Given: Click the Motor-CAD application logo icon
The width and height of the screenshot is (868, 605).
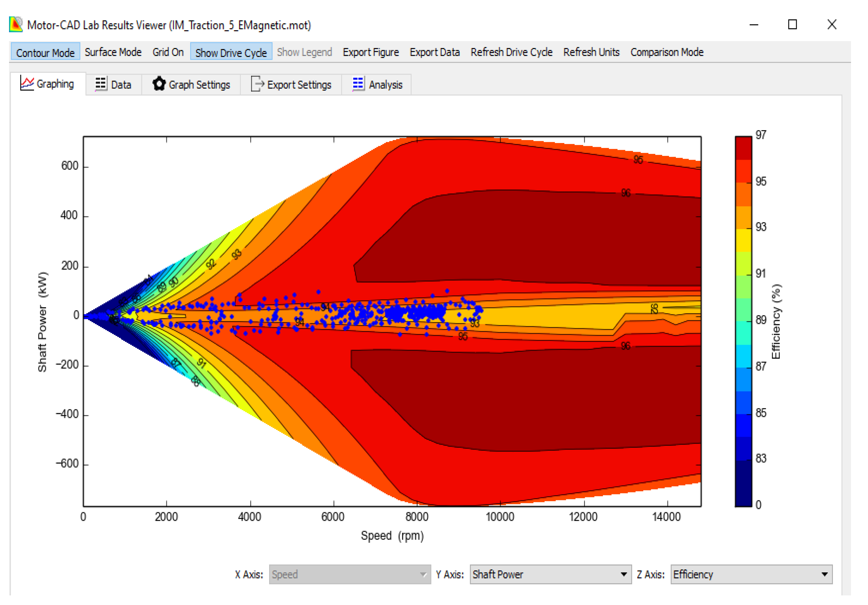Looking at the screenshot, I should click(16, 25).
